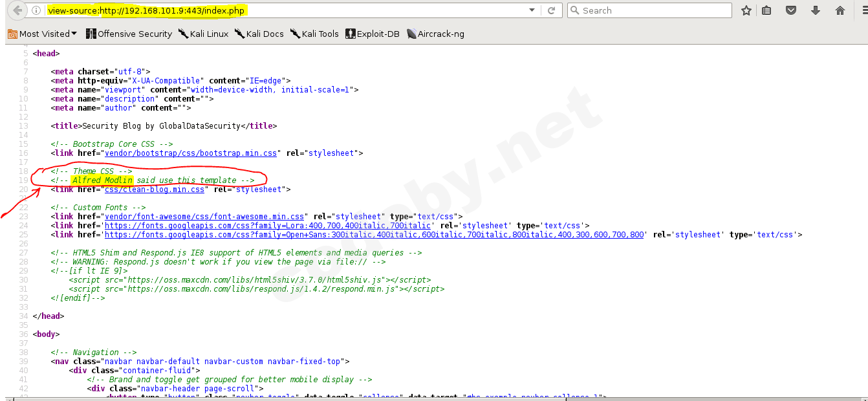868x401 pixels.
Task: Click the meta author line
Action: [x=121, y=108]
